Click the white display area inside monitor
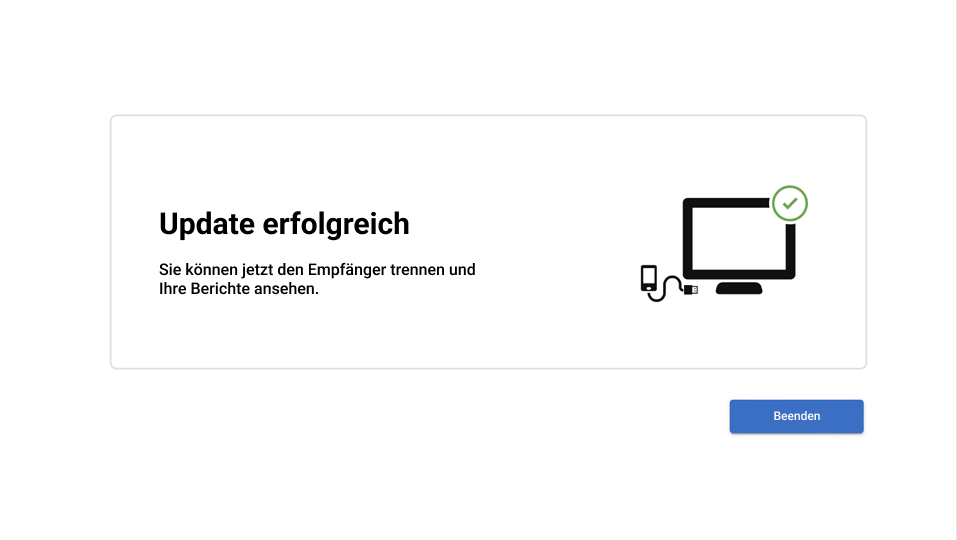The image size is (957, 540). coord(739,239)
